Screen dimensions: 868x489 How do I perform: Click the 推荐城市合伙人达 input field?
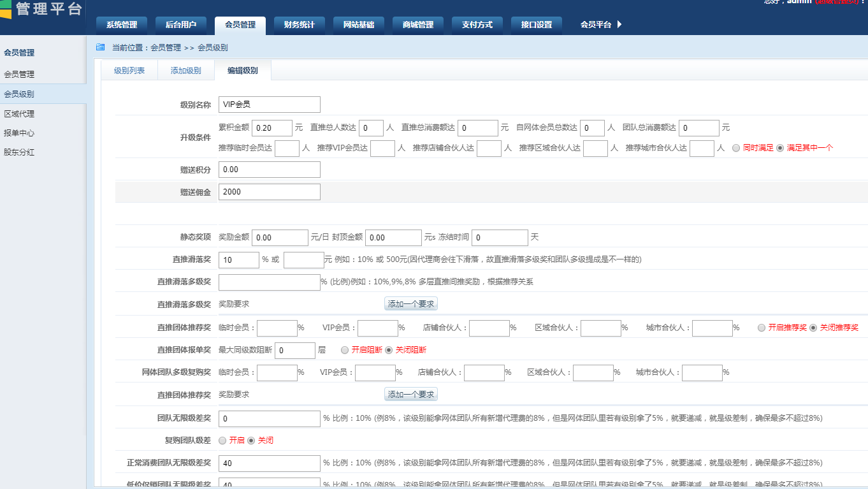(702, 148)
